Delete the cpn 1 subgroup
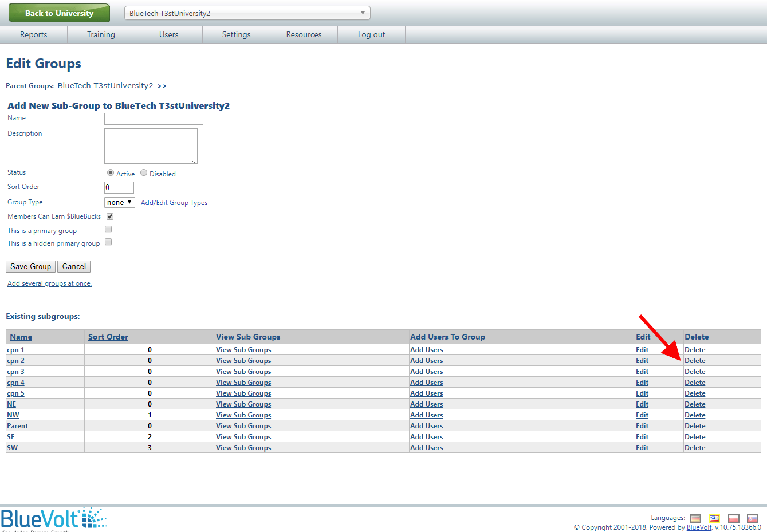The height and width of the screenshot is (532, 767). pos(695,350)
